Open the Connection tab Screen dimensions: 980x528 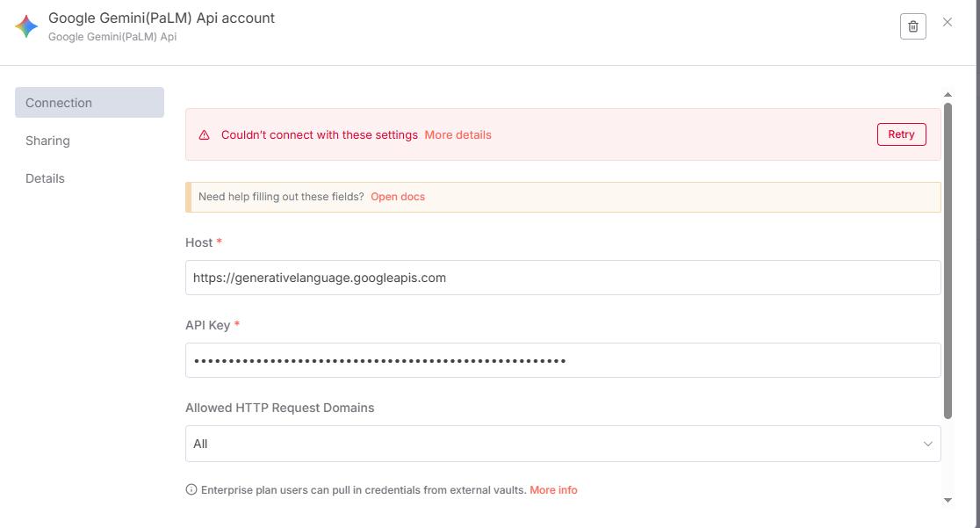click(90, 103)
